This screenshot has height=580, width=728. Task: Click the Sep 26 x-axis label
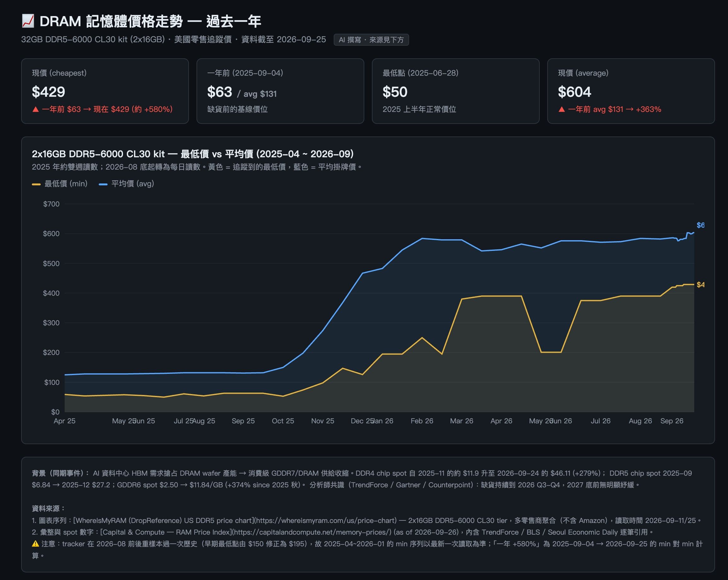tap(672, 421)
